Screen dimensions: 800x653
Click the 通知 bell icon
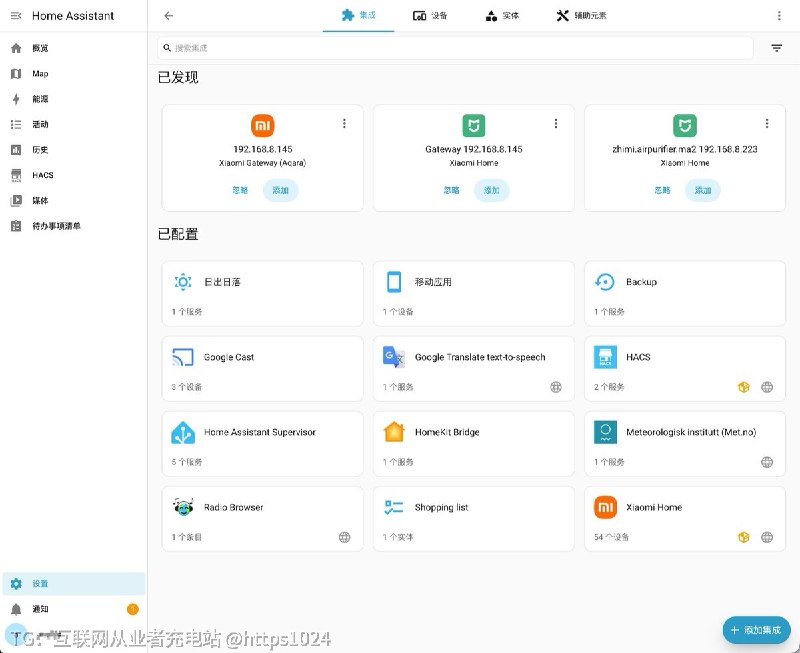point(16,609)
